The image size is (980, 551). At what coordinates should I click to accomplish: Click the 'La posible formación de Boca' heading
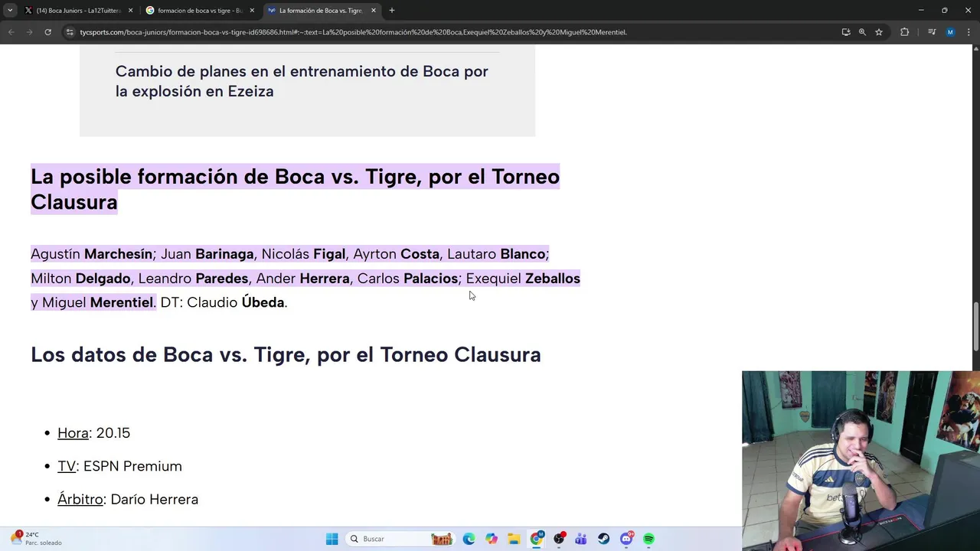(x=295, y=189)
